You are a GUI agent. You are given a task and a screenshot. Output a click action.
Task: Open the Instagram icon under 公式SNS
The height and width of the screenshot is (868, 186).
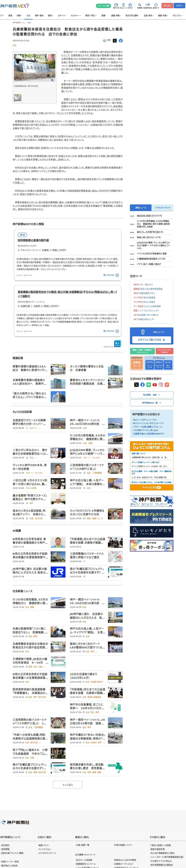(161, 385)
